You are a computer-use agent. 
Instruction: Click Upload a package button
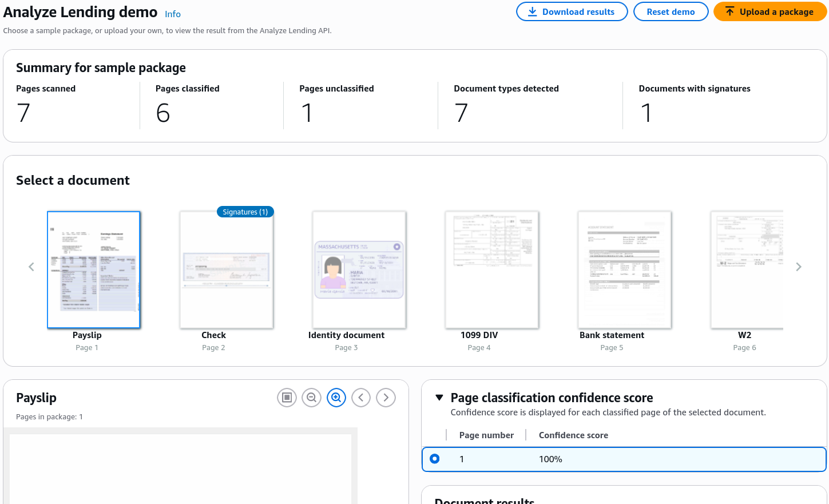point(769,11)
